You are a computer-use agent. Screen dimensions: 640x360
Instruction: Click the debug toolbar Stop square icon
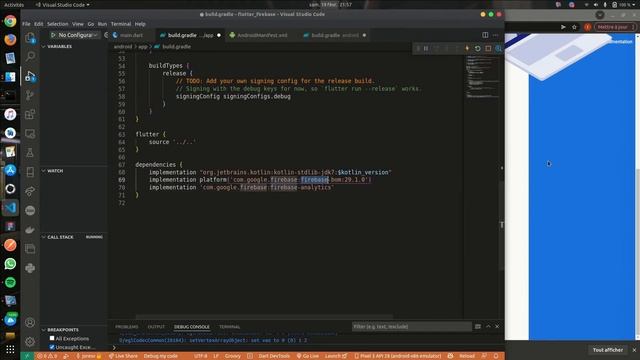(x=488, y=48)
